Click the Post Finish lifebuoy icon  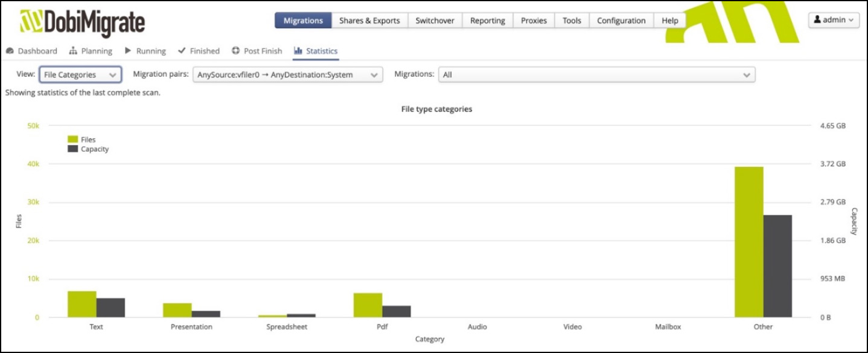(x=235, y=51)
